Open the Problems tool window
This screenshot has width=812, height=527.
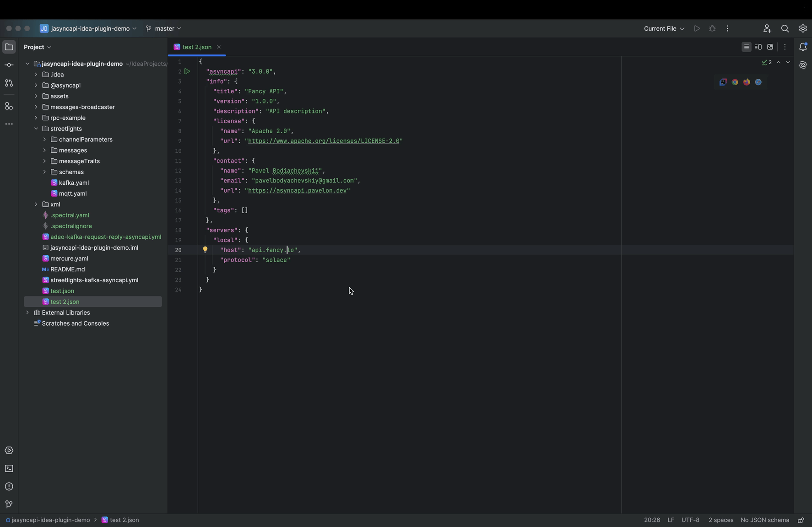9,487
